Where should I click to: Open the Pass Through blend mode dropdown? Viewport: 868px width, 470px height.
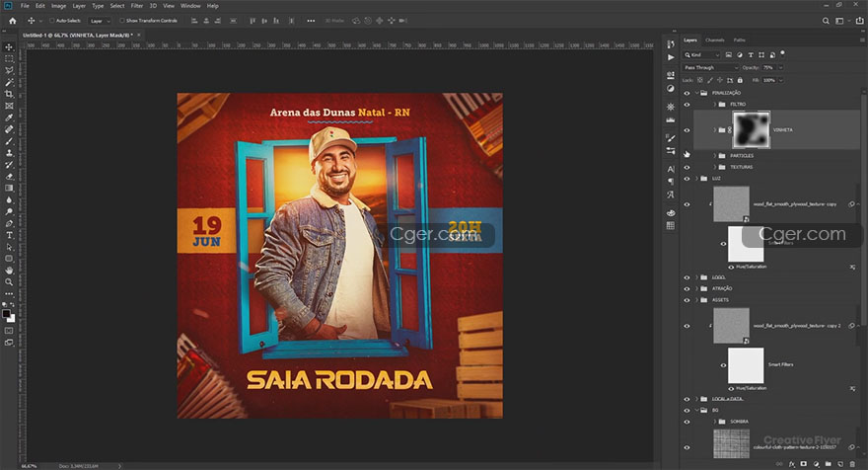[x=711, y=67]
